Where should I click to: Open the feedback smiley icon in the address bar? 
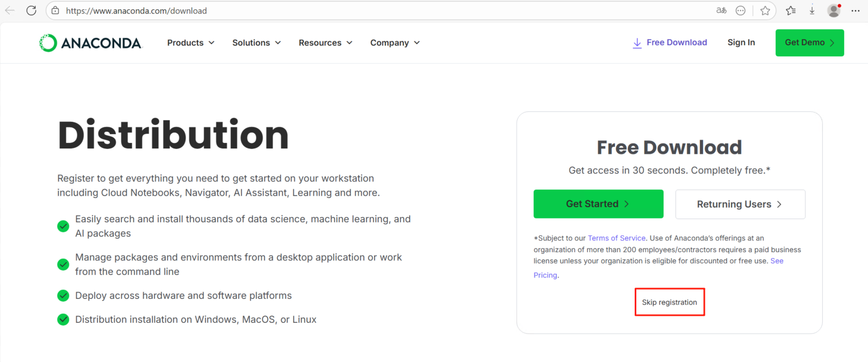coord(740,10)
